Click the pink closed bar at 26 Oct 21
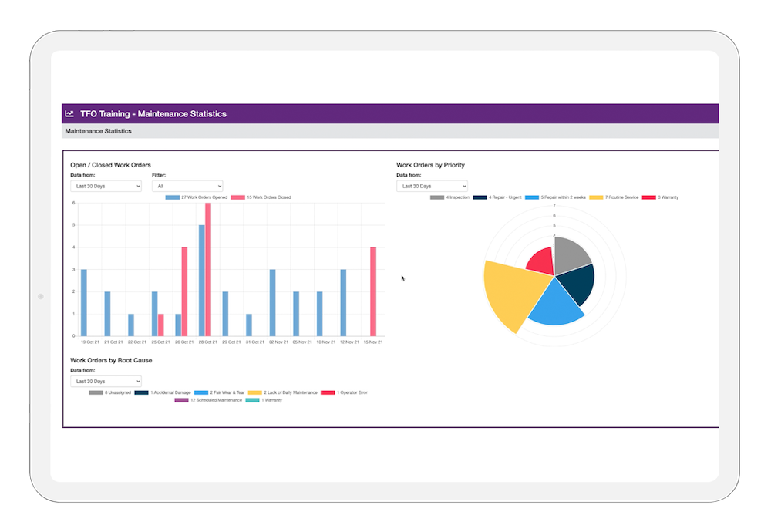The width and height of the screenshot is (771, 532). point(184,291)
